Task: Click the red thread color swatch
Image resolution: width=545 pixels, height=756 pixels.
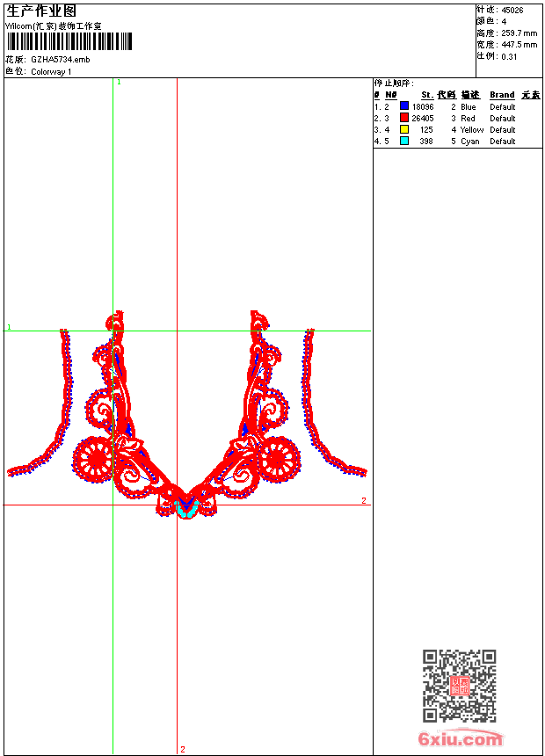Action: pos(404,117)
